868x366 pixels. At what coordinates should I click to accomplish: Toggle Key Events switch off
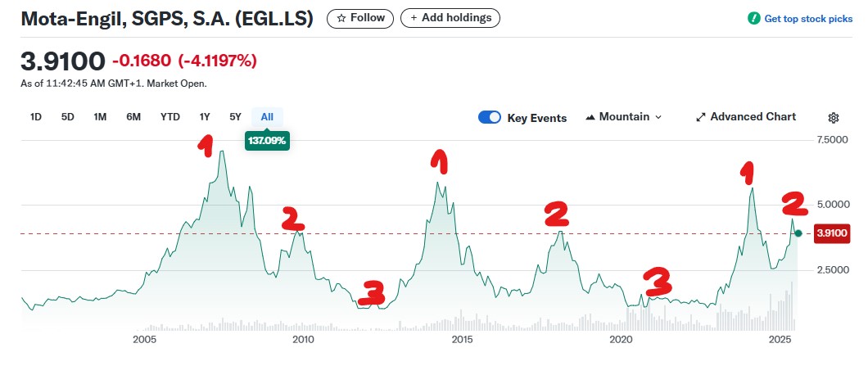point(490,117)
